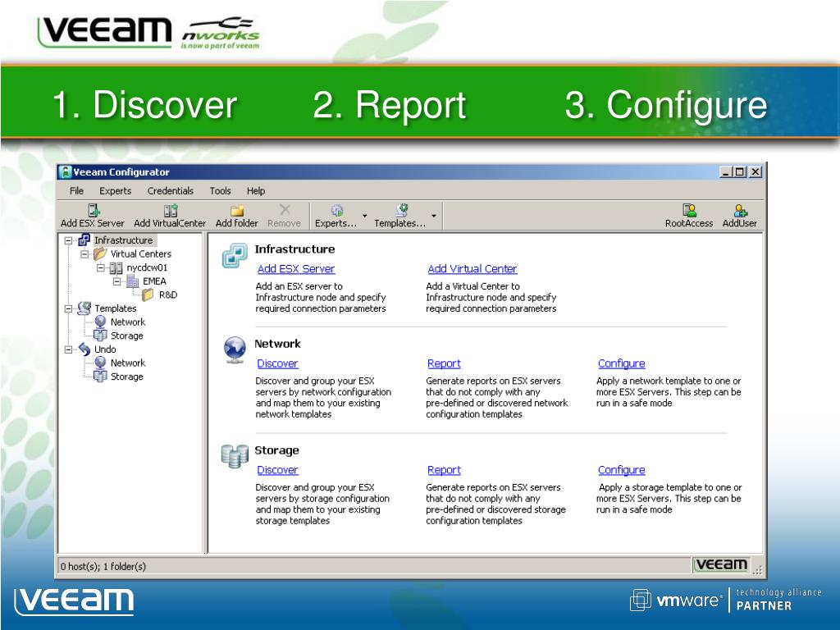Select the Virtual Centers tree label
Image resolution: width=840 pixels, height=630 pixels.
pyautogui.click(x=141, y=253)
